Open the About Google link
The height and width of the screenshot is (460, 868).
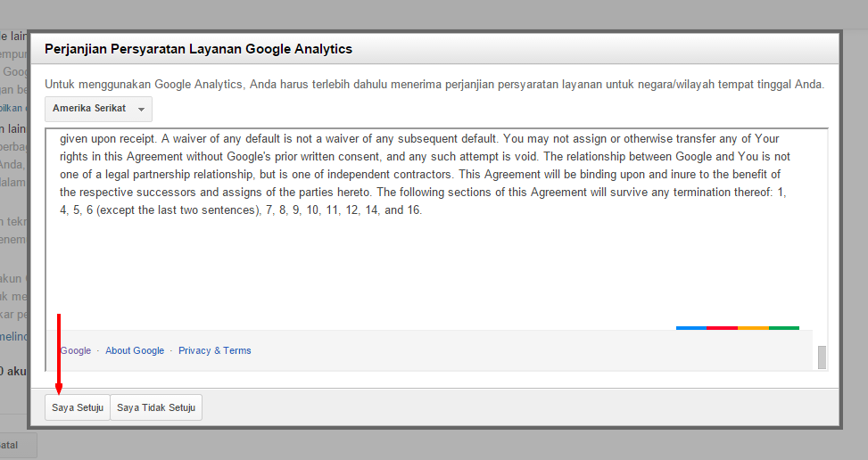(x=135, y=350)
